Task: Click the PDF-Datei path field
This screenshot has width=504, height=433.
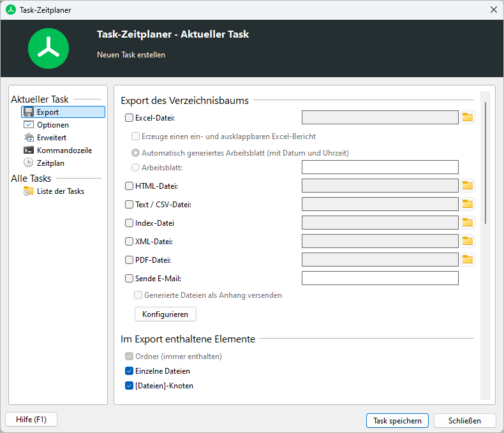Action: click(380, 260)
